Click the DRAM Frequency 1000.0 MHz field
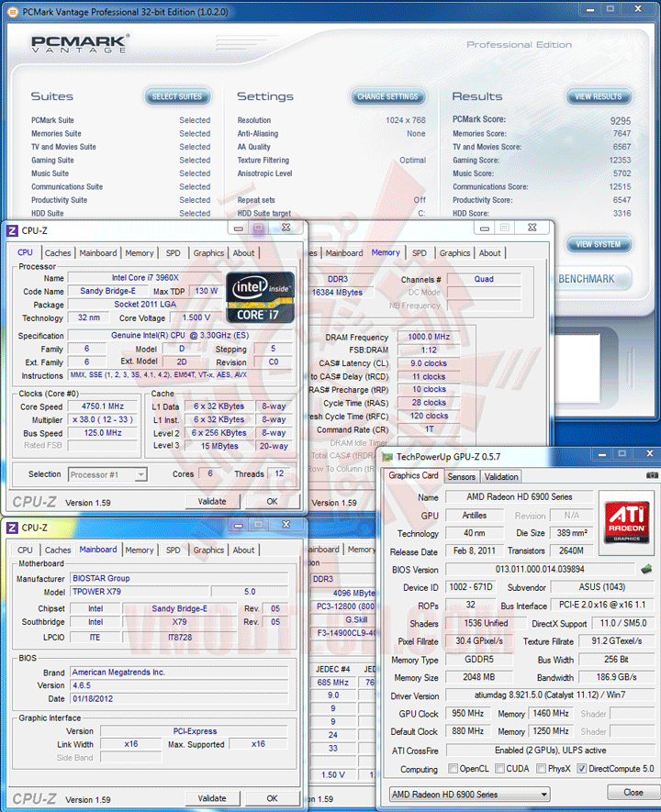The height and width of the screenshot is (812, 661). tap(429, 337)
